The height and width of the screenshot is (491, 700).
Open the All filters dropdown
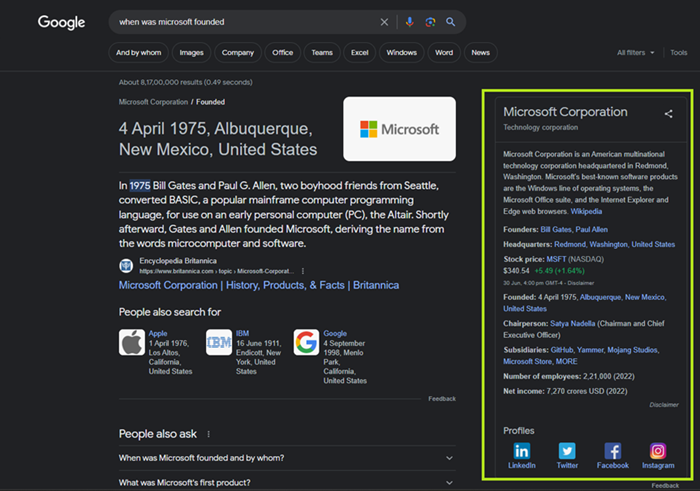[x=636, y=52]
